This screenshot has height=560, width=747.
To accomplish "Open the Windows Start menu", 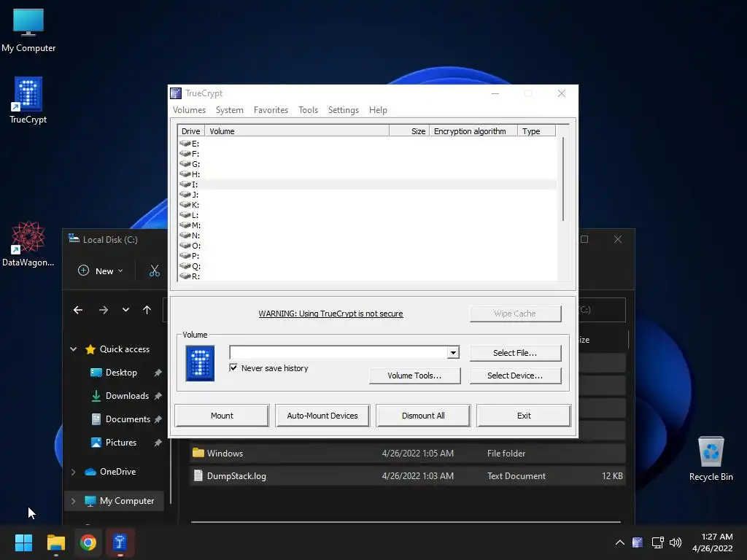I will click(23, 542).
